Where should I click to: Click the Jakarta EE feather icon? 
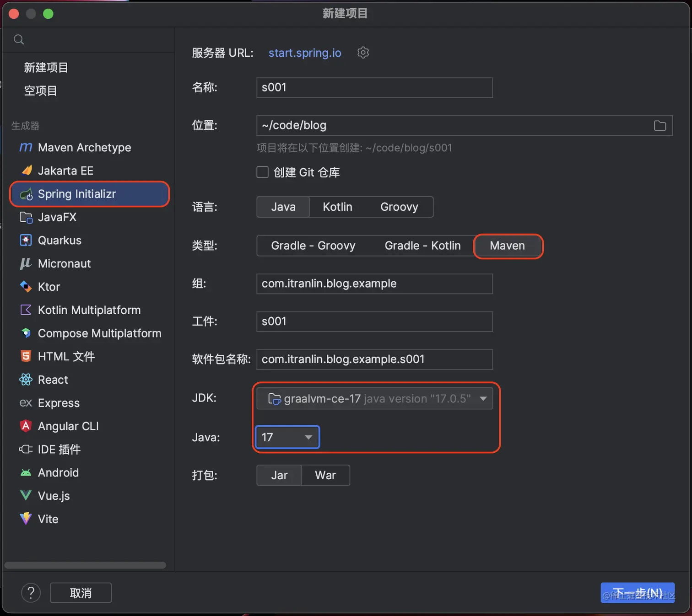pyautogui.click(x=27, y=171)
